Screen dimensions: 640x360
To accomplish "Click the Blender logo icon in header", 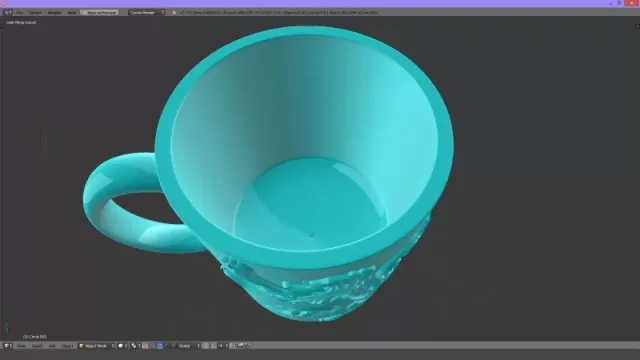I will [x=174, y=13].
